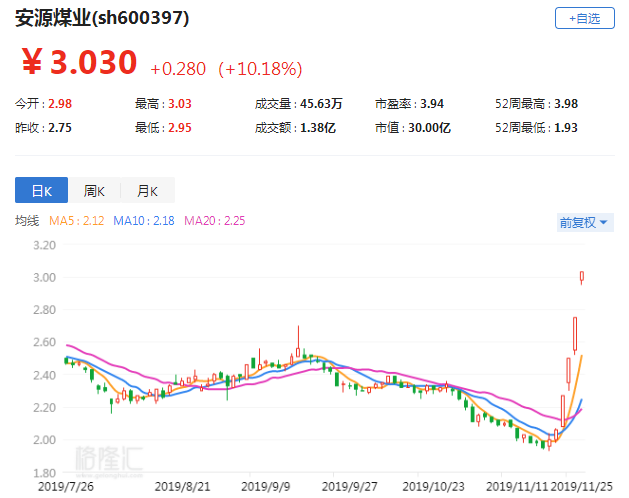Click the 3.20 price axis label
This screenshot has height=498, width=629.
pos(45,245)
